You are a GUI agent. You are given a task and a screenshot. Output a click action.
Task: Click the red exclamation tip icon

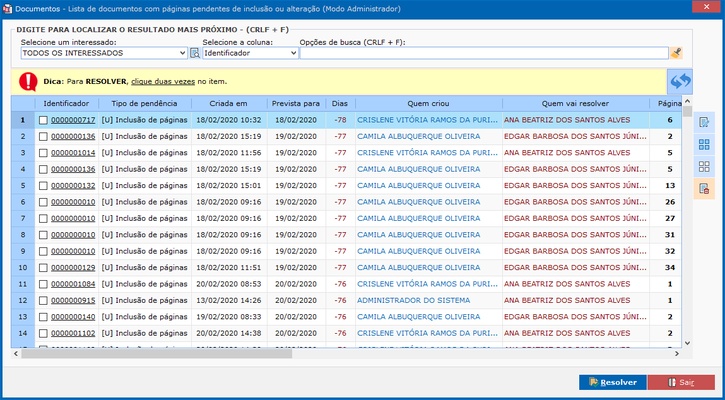click(x=27, y=81)
